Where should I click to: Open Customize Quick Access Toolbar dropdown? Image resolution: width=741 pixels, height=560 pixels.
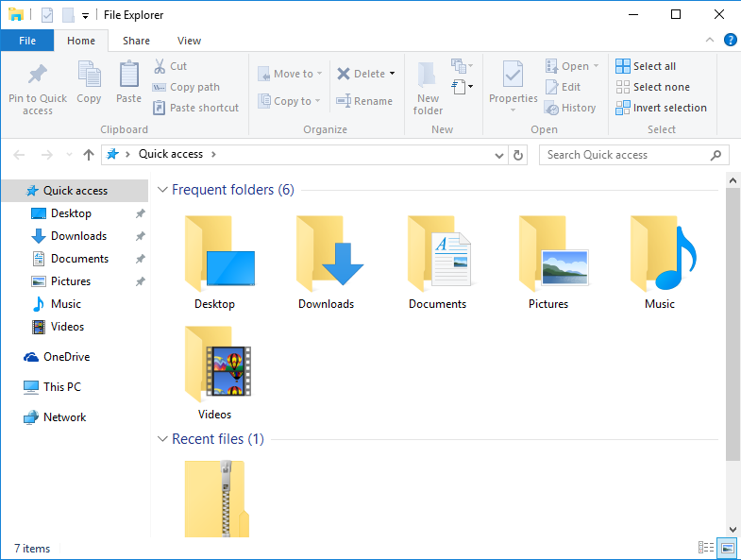pos(86,16)
